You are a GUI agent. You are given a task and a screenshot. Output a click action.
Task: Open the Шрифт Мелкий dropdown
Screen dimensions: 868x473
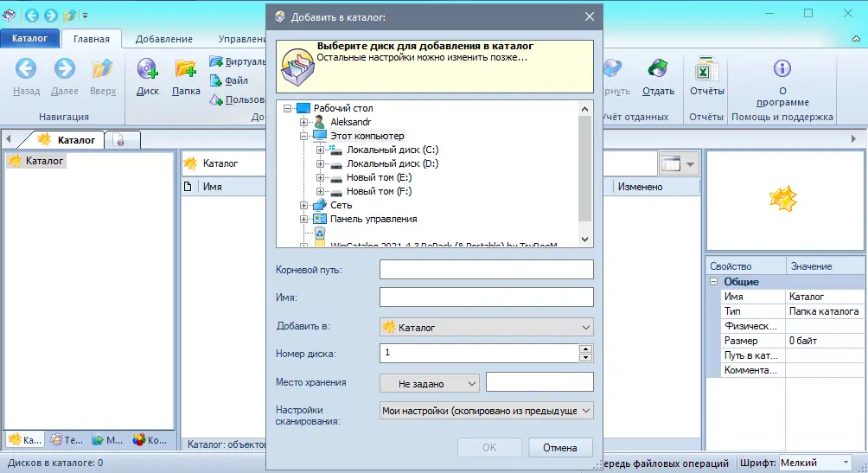(x=815, y=463)
